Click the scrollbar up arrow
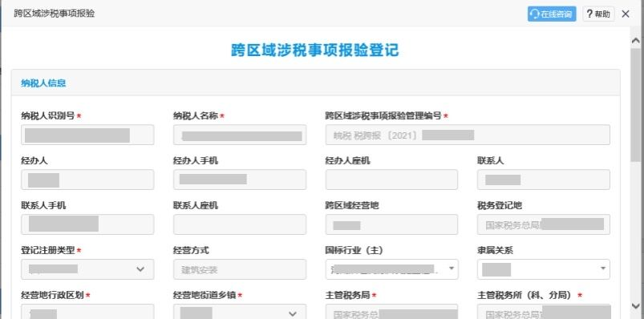Screen dimensions: 644x319 pyautogui.click(x=636, y=40)
